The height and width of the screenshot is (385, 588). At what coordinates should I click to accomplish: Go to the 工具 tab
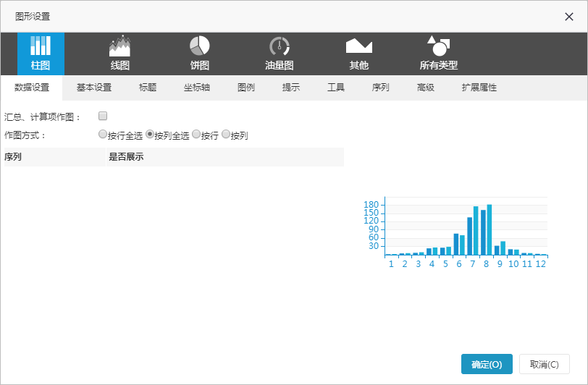tap(335, 88)
